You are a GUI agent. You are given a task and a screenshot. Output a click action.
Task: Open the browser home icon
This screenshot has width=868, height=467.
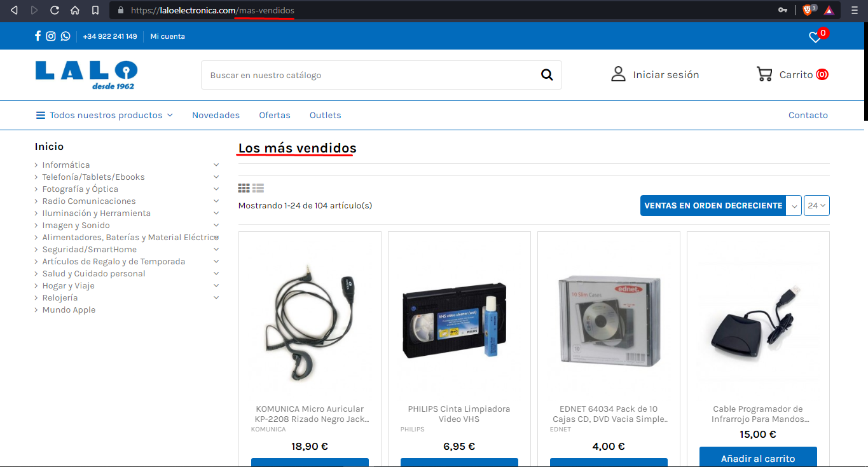(75, 10)
